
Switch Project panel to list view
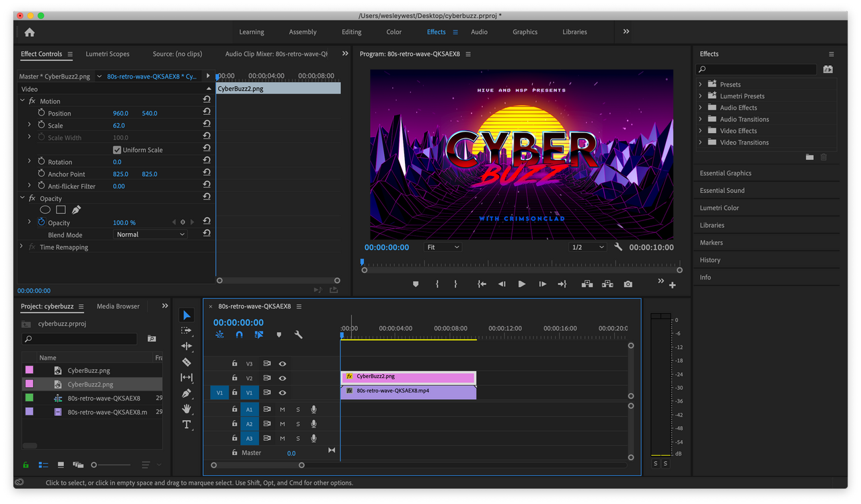[44, 464]
